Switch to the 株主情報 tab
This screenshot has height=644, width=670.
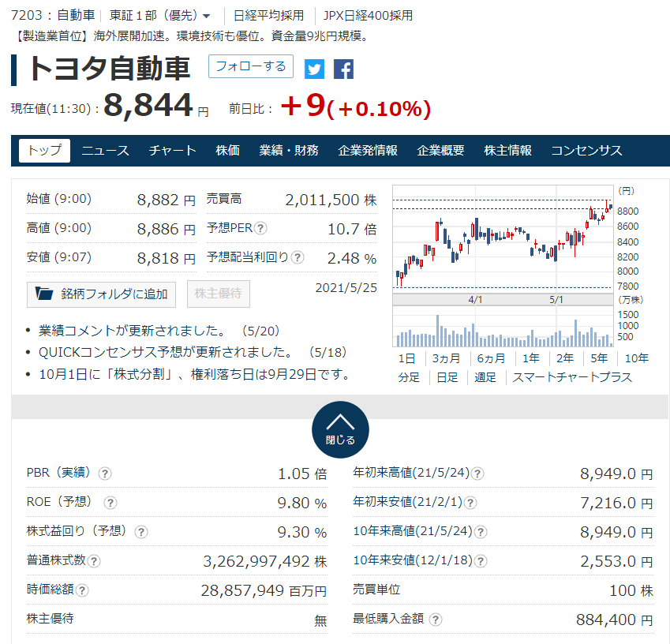coord(507,151)
